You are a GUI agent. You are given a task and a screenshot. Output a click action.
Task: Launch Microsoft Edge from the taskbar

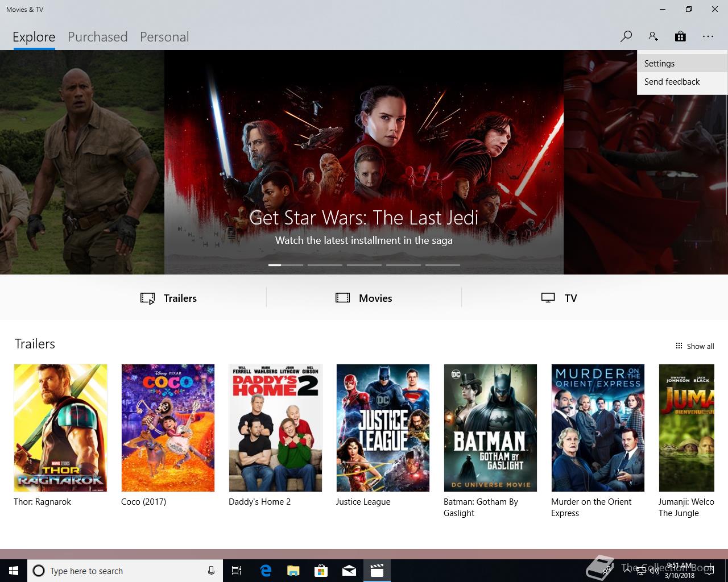coord(266,571)
